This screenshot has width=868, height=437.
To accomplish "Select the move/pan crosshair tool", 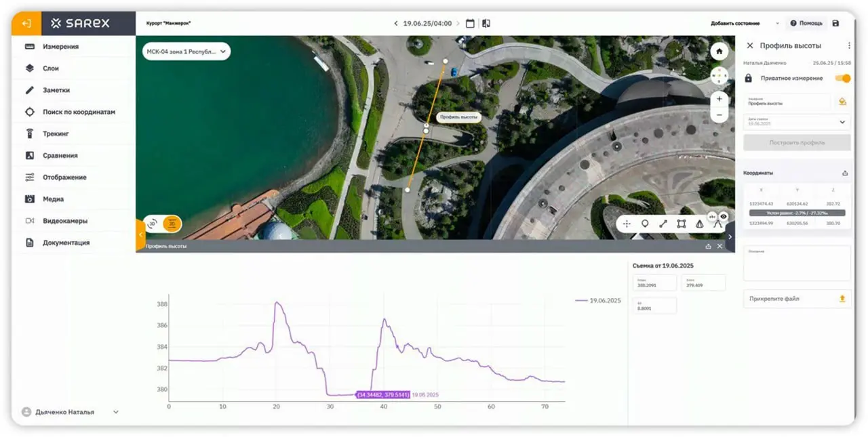I will pos(627,224).
